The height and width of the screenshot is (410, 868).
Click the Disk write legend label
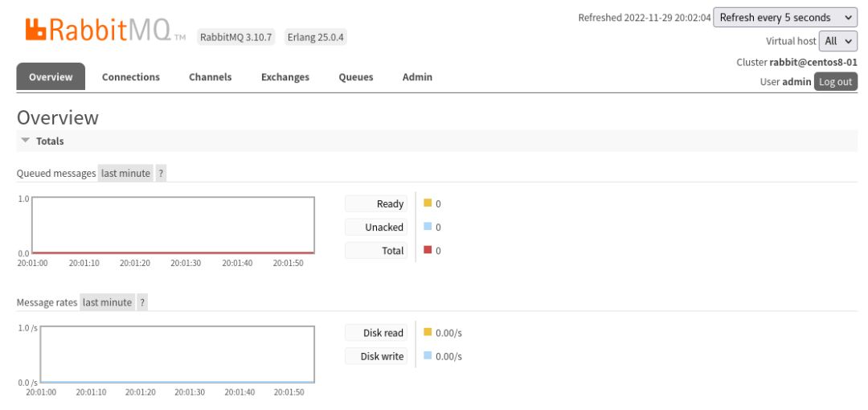(x=376, y=356)
